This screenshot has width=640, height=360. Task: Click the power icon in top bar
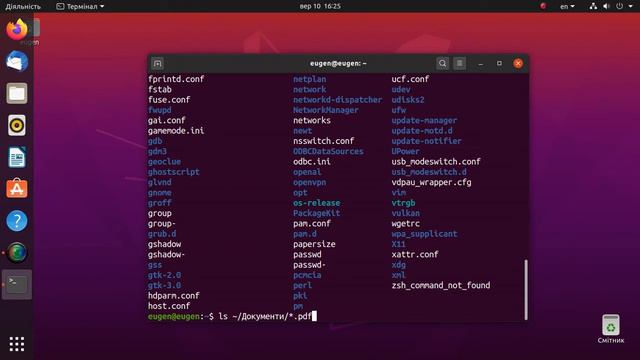[x=620, y=6]
